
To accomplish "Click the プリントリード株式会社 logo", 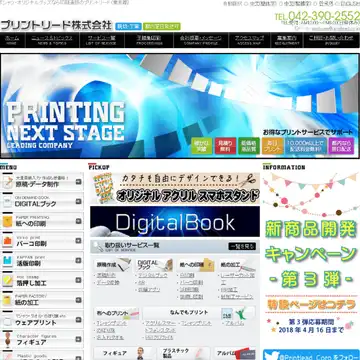I will (56, 25).
